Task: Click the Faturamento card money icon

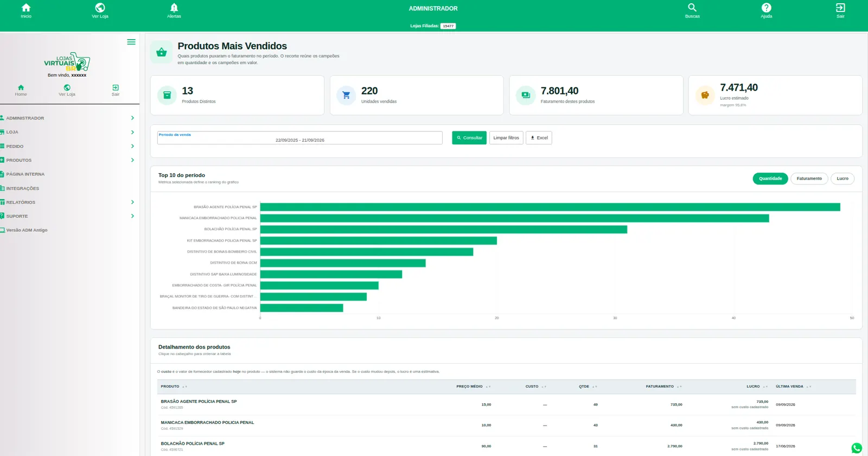Action: tap(526, 95)
